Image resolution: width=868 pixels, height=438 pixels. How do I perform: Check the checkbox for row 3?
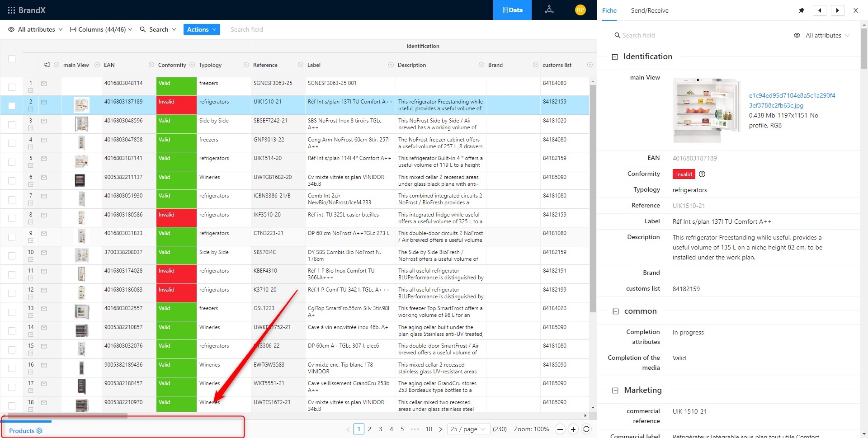click(12, 124)
